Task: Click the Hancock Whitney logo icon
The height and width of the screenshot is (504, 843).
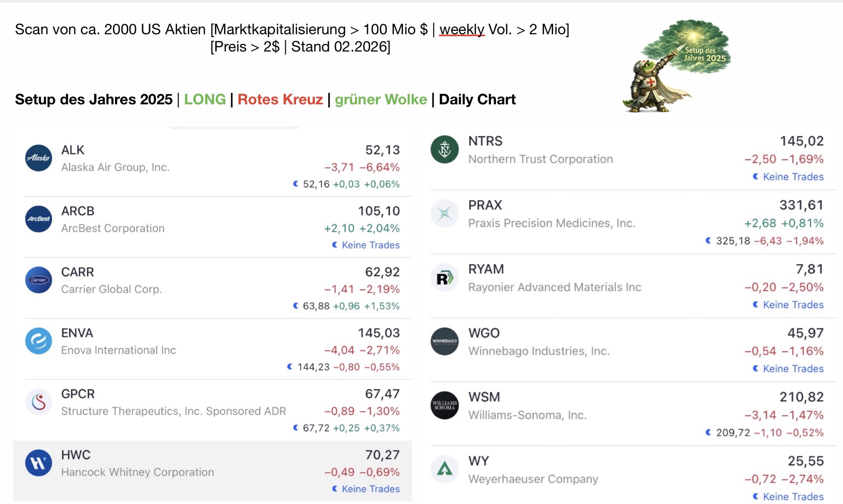Action: 38,463
